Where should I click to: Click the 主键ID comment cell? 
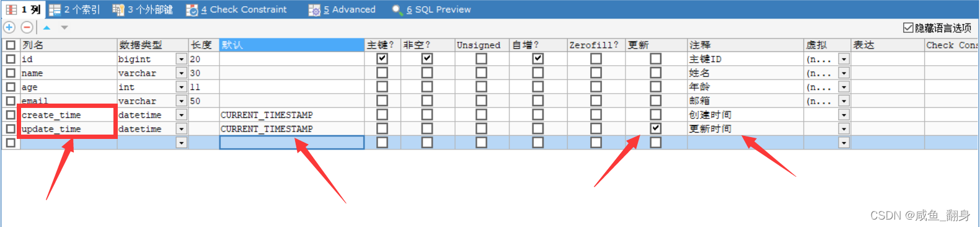(x=746, y=59)
